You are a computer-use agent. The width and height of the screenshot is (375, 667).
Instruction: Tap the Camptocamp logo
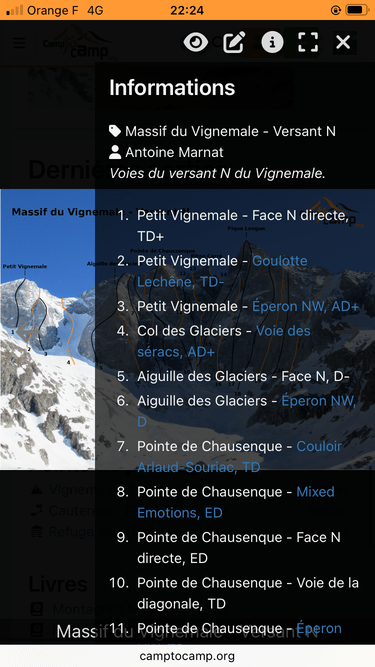pos(80,43)
